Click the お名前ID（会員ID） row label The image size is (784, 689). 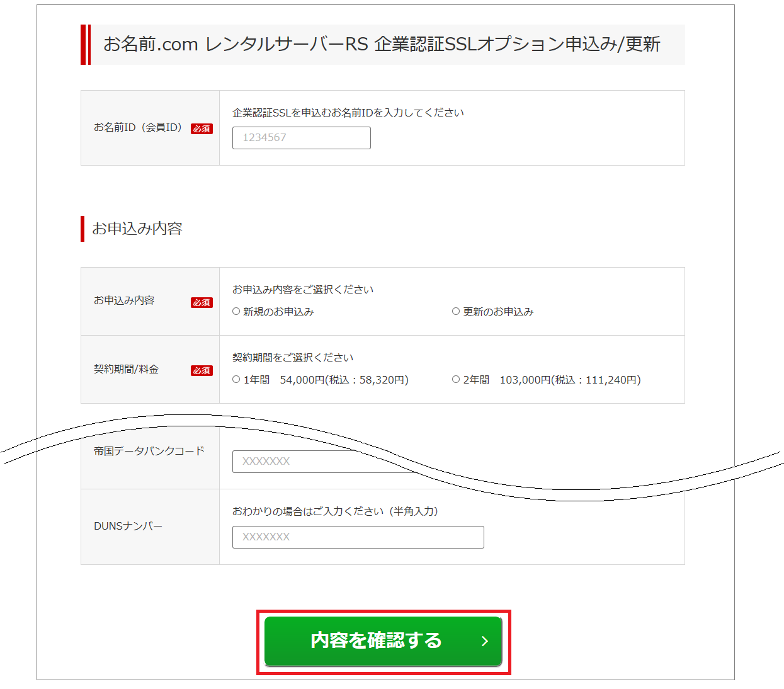[x=138, y=127]
